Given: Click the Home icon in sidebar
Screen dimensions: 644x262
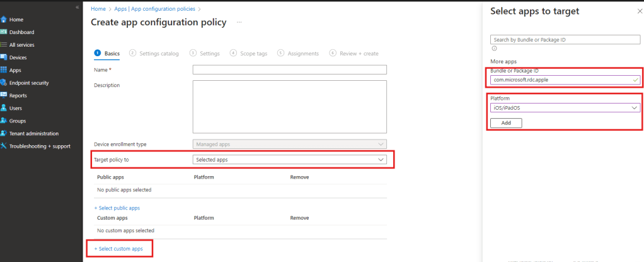Looking at the screenshot, I should pyautogui.click(x=4, y=20).
